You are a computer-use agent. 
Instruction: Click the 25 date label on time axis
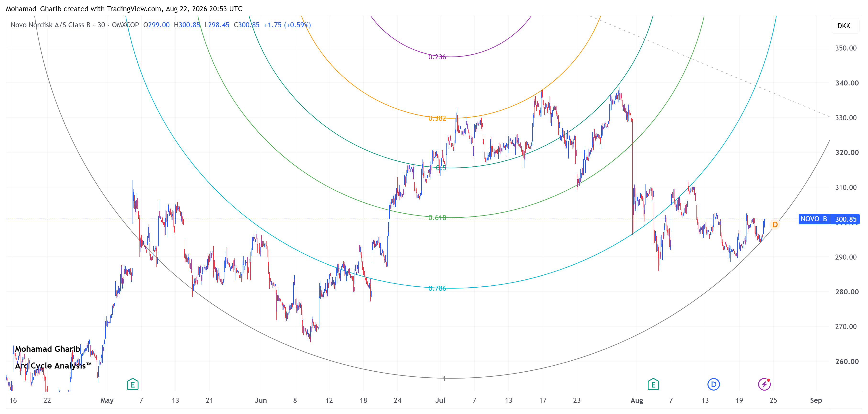tap(773, 401)
